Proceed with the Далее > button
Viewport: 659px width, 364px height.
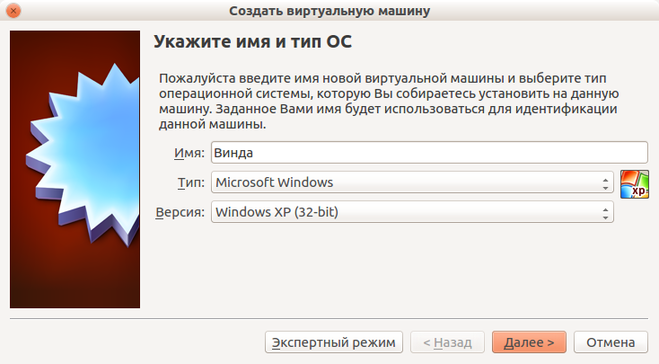[x=529, y=342]
